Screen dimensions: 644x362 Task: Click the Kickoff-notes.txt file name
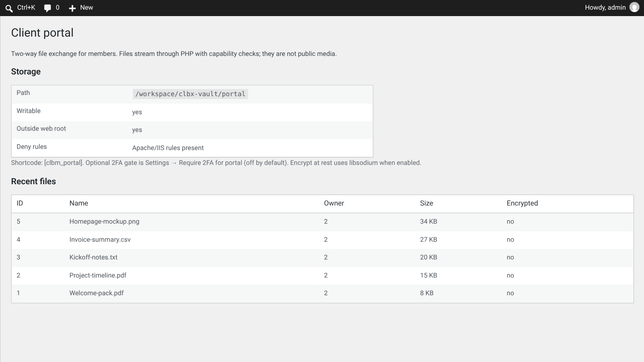point(93,257)
